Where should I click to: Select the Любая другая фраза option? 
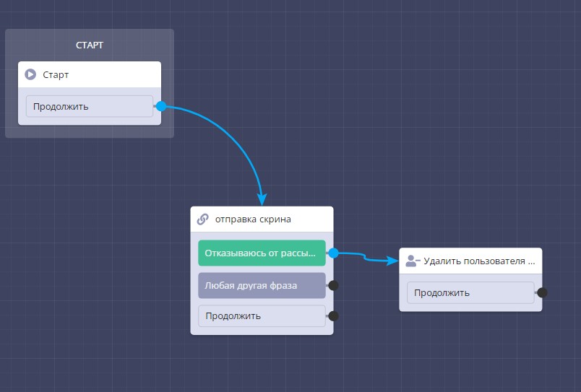pyautogui.click(x=262, y=285)
